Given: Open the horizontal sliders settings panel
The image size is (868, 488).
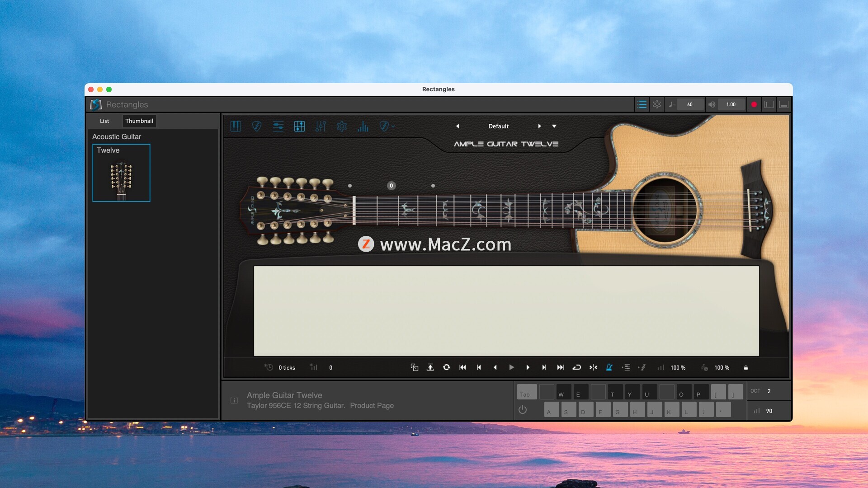Looking at the screenshot, I should pos(278,127).
